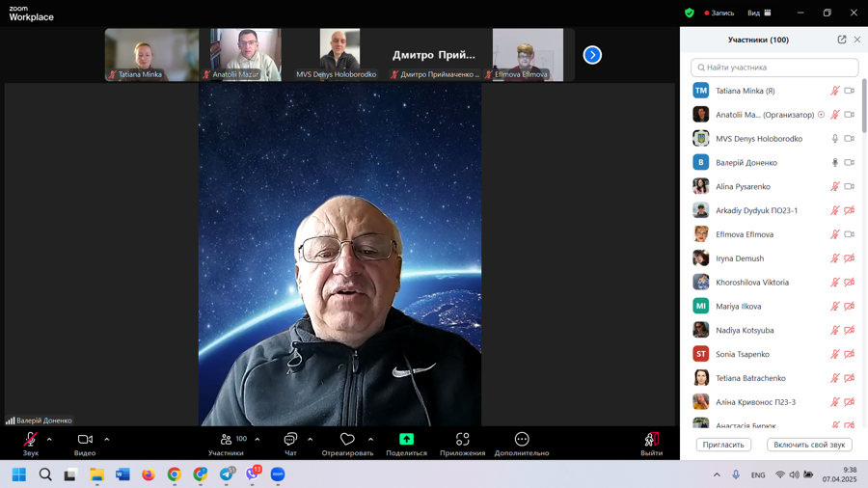The image size is (868, 488).
Task: Select Eflmova Eflmova video thumbnail
Action: click(x=529, y=55)
